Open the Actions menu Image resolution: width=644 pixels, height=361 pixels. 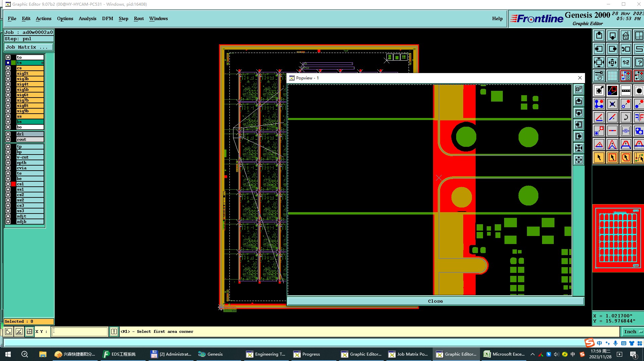pyautogui.click(x=44, y=18)
